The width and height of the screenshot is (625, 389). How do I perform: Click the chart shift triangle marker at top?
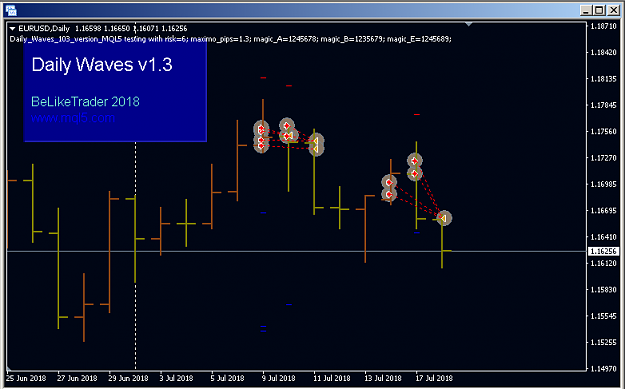469,25
